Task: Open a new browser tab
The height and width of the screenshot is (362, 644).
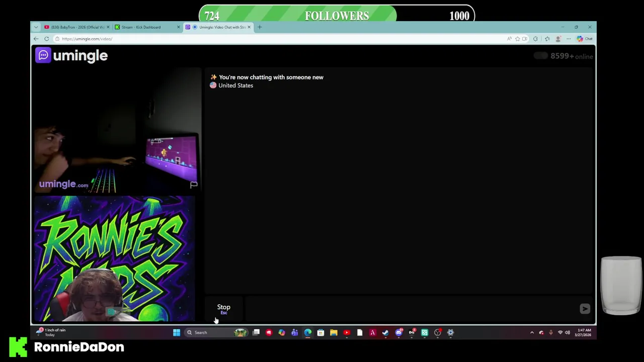Action: [x=260, y=27]
